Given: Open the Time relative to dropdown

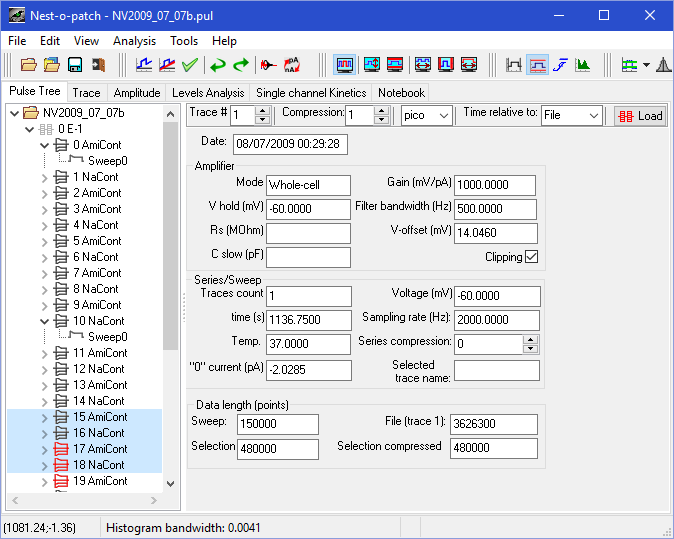Looking at the screenshot, I should (594, 115).
